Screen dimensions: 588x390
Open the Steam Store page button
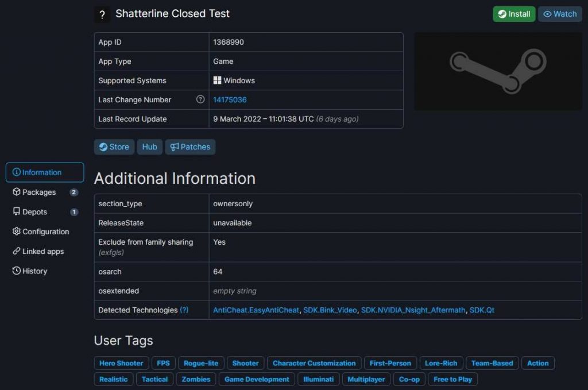point(114,147)
